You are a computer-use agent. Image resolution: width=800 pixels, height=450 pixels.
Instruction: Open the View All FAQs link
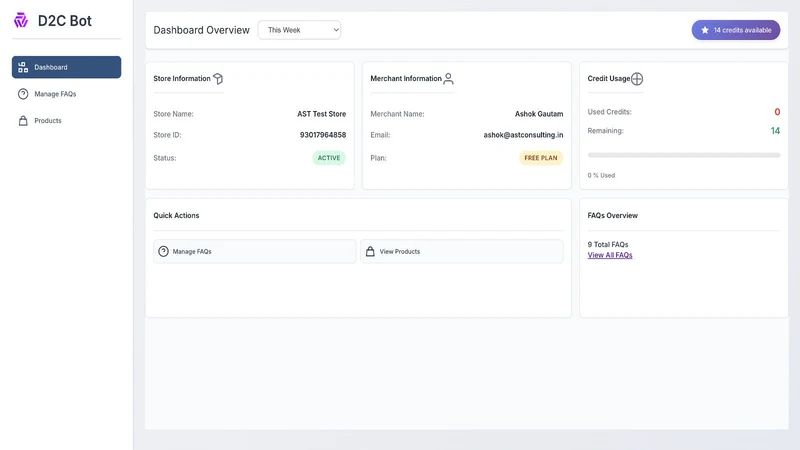[610, 255]
